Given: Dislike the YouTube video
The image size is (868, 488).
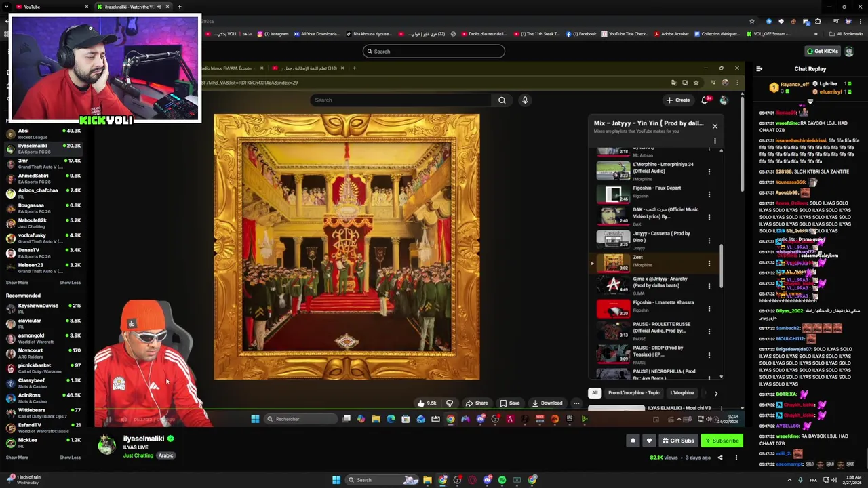Looking at the screenshot, I should tap(449, 403).
